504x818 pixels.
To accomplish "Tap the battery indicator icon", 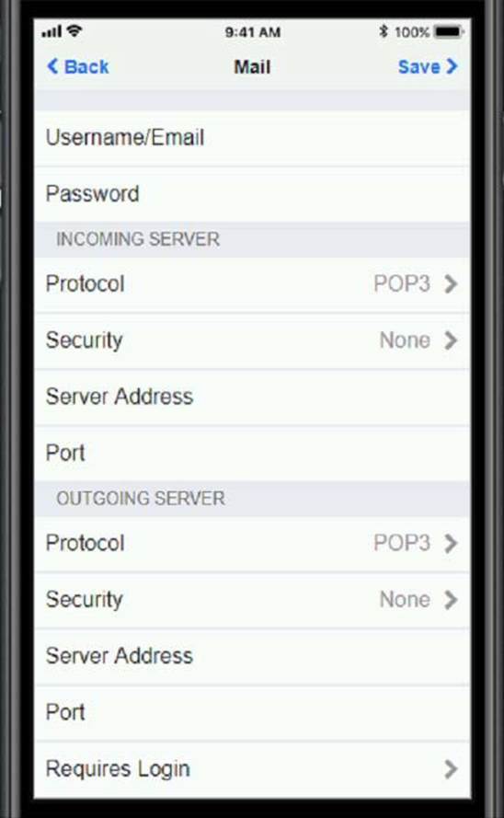I will [x=448, y=32].
